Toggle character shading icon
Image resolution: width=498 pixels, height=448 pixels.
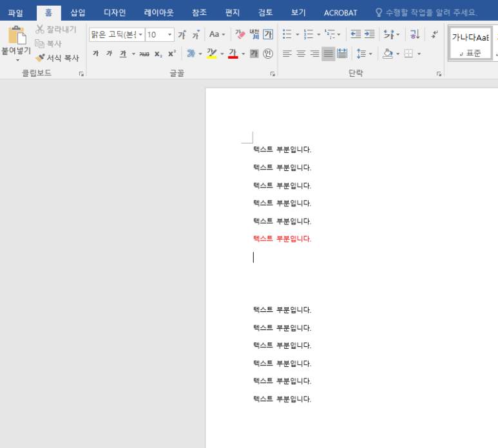tap(254, 54)
